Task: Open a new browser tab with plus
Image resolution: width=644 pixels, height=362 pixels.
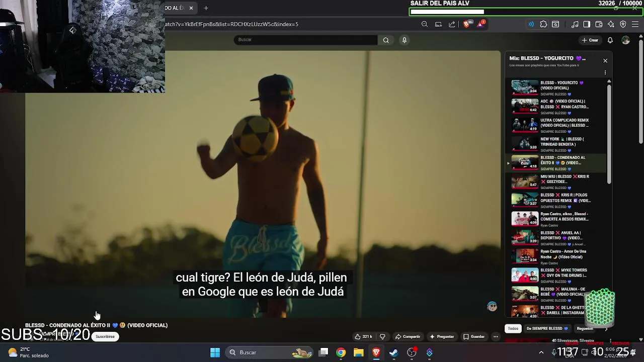Action: [206, 8]
